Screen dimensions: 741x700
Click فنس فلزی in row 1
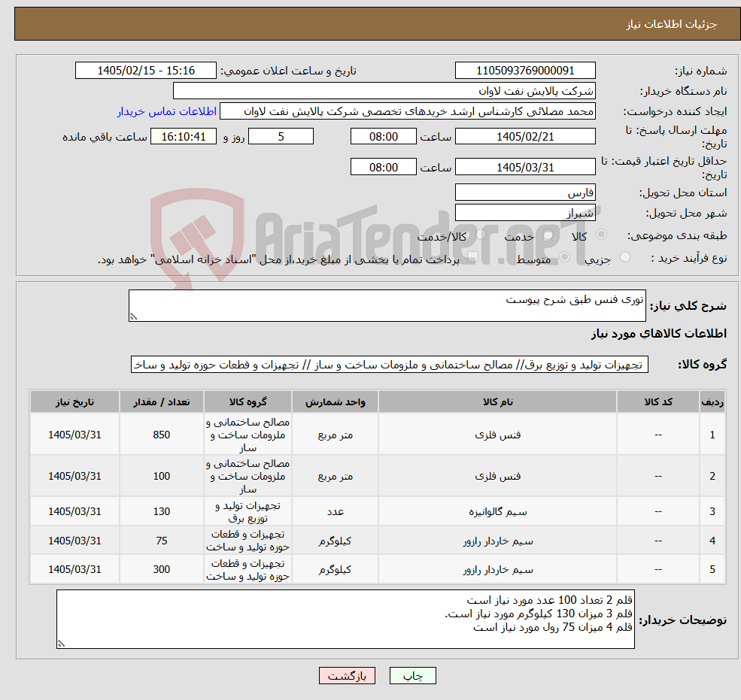[497, 435]
